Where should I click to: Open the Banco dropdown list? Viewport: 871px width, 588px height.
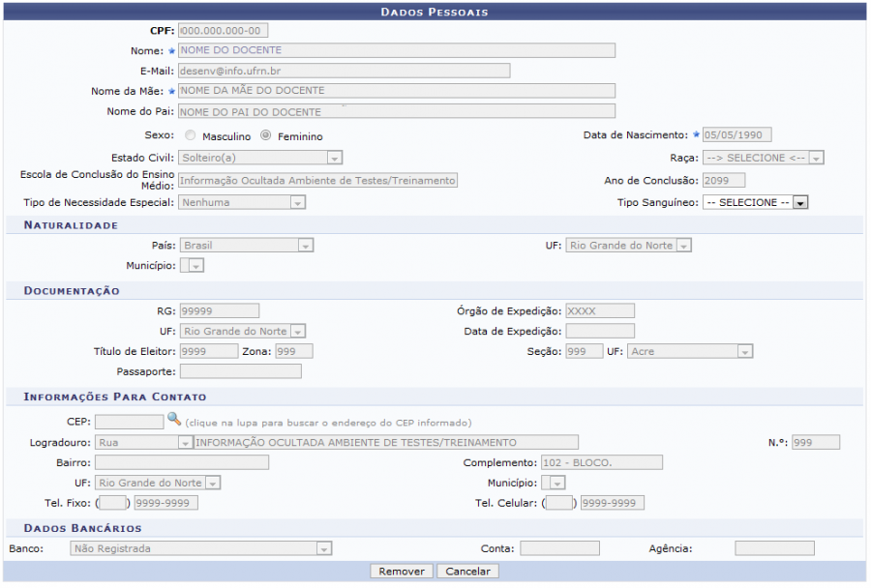coord(201,548)
